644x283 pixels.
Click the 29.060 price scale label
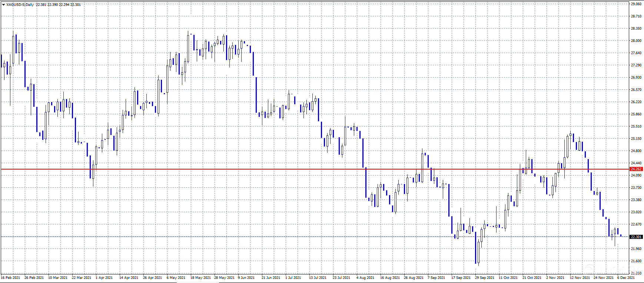pyautogui.click(x=636, y=4)
